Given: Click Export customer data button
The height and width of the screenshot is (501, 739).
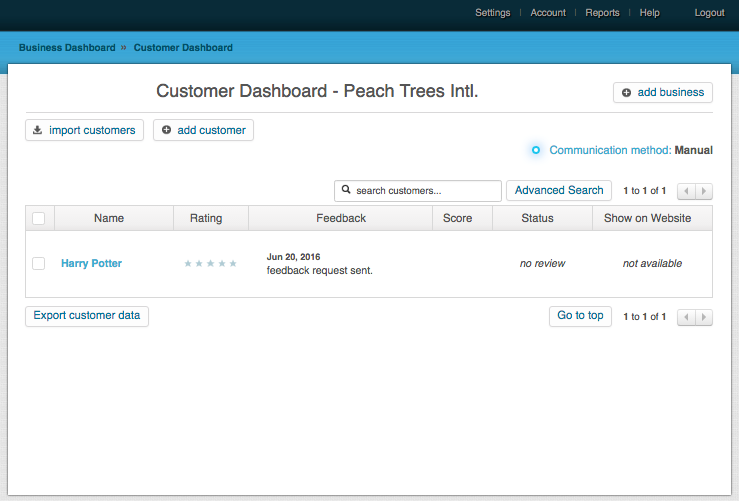Looking at the screenshot, I should tap(87, 316).
